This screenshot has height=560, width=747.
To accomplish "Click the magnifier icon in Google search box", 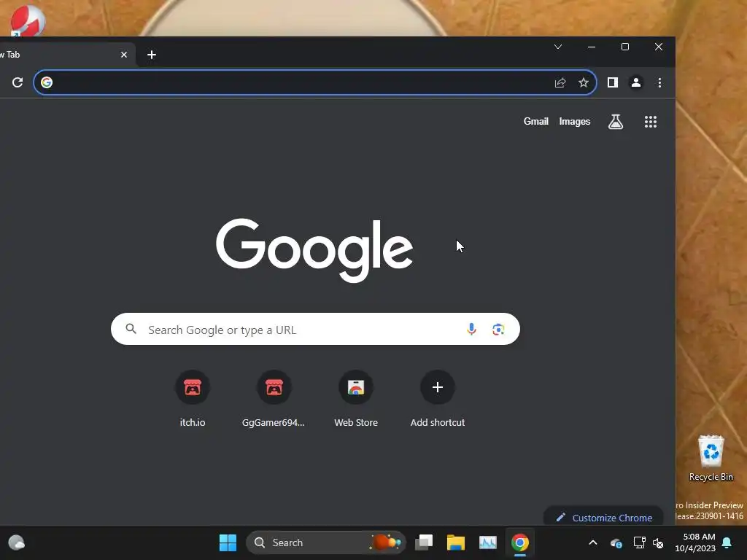I will tap(131, 329).
